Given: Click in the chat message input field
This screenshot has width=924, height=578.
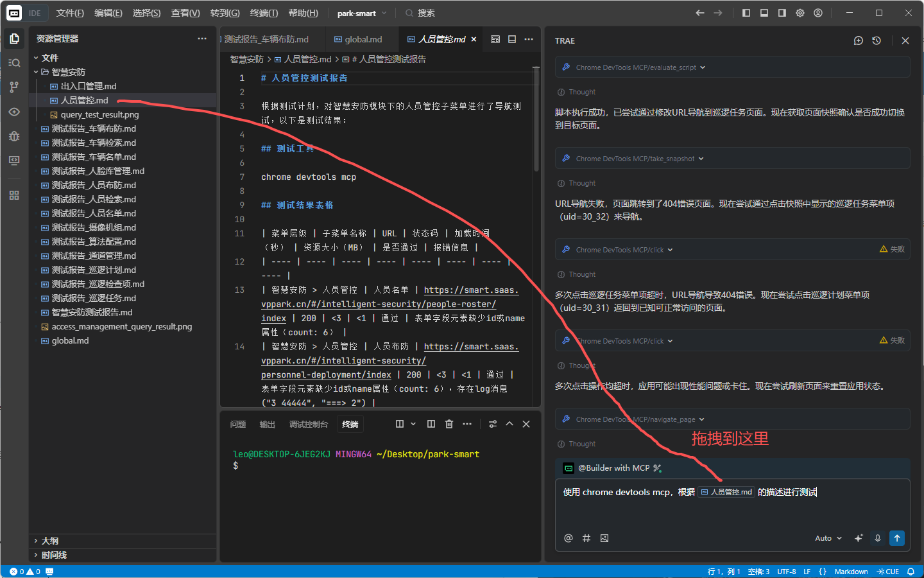Looking at the screenshot, I should pos(732,511).
